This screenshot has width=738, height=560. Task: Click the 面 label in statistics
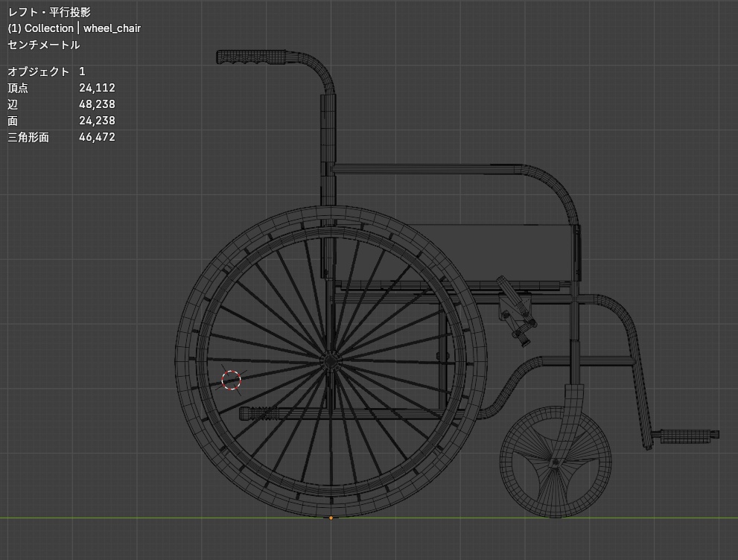(13, 121)
